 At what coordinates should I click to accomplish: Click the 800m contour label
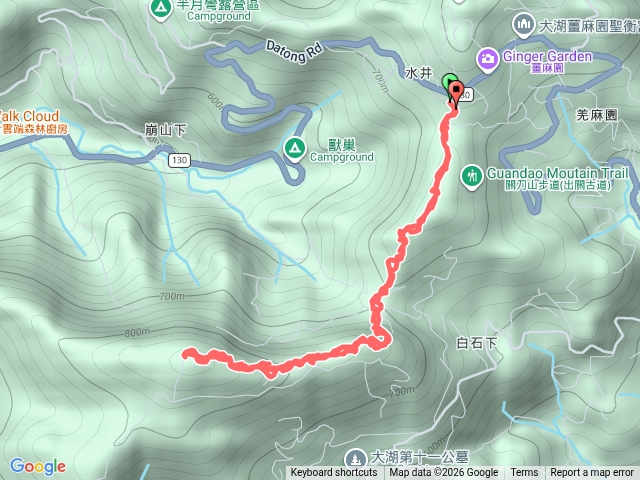coord(137,332)
